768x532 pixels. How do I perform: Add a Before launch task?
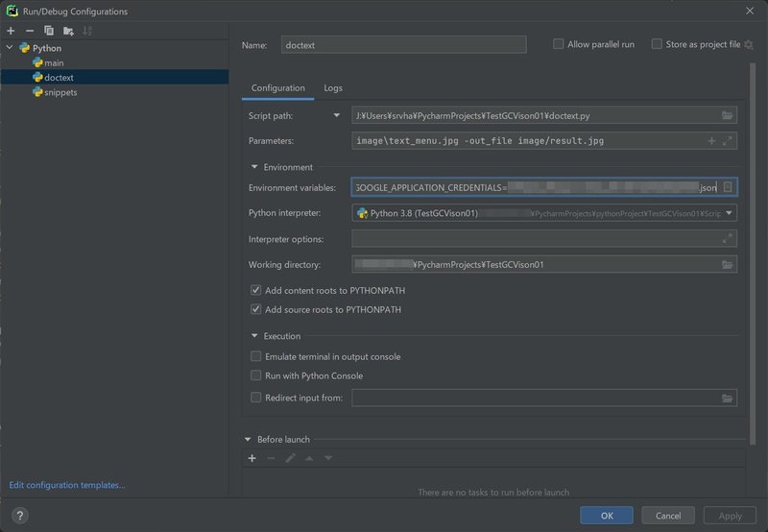click(252, 458)
